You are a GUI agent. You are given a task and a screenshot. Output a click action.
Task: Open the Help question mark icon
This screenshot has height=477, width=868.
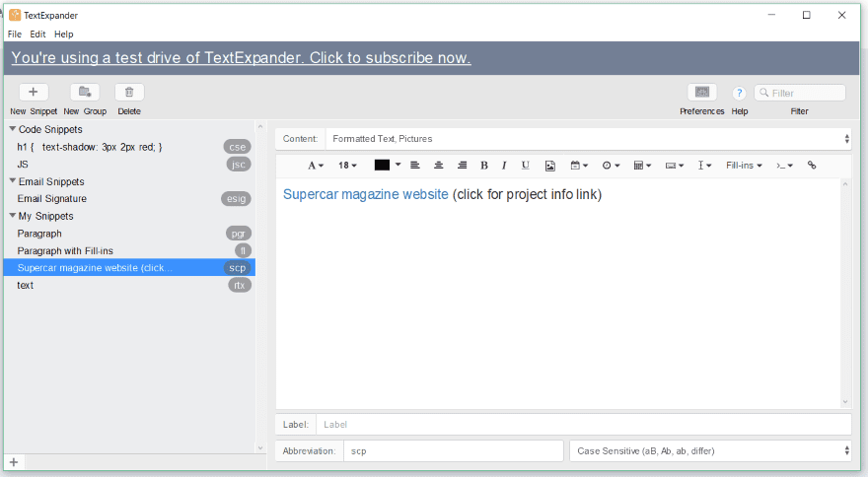(739, 93)
